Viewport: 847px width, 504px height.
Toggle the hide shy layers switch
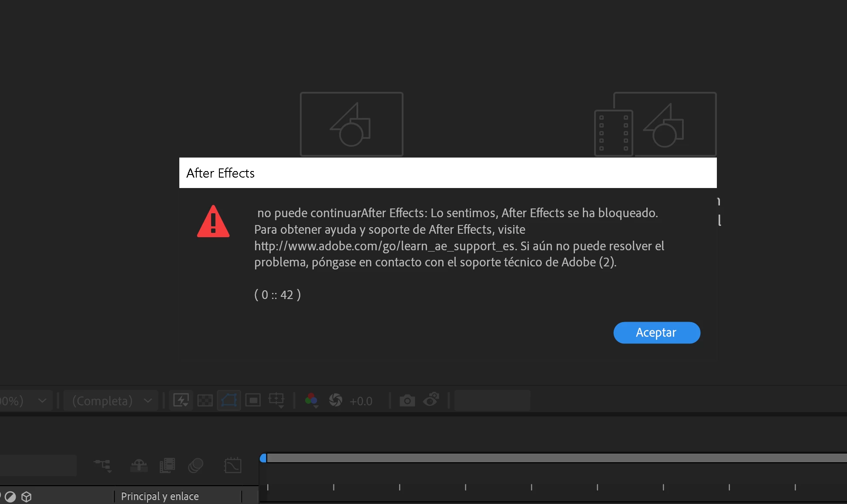[139, 466]
